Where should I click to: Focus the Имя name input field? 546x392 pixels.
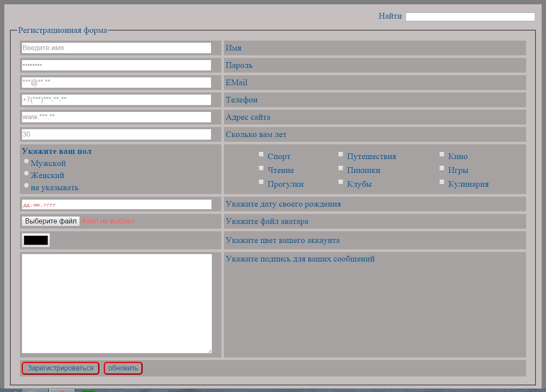(116, 48)
